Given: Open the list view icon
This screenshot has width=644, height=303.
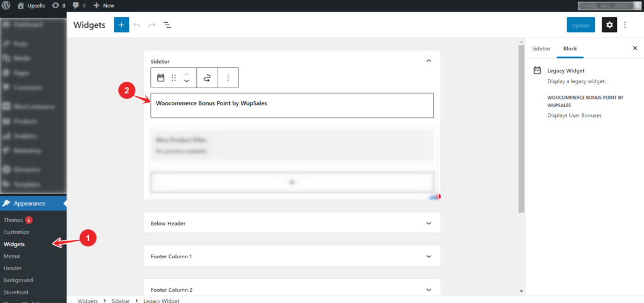Looking at the screenshot, I should click(167, 25).
